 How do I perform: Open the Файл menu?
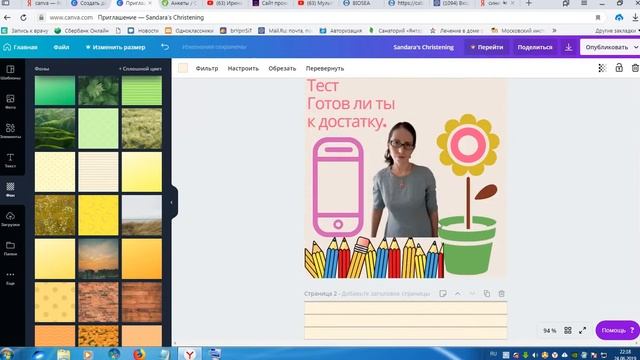point(61,47)
